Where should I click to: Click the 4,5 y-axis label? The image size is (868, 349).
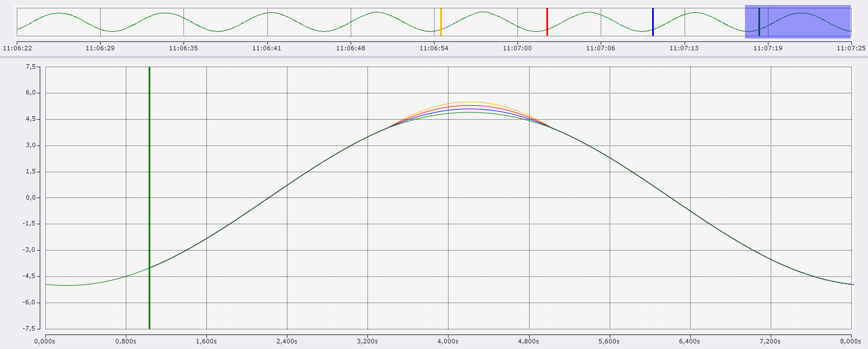(31, 119)
